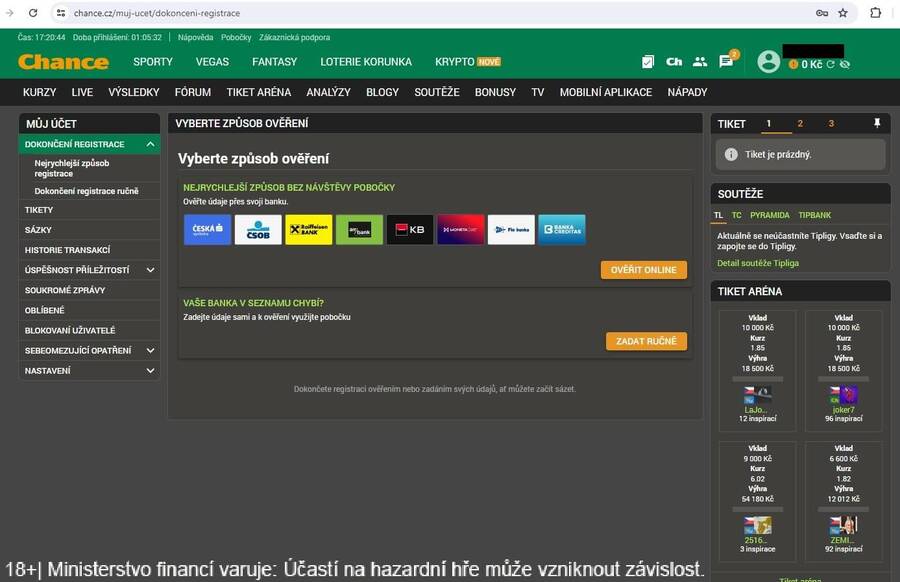
Task: Select Raiffeisen Bank logo
Action: pos(309,230)
